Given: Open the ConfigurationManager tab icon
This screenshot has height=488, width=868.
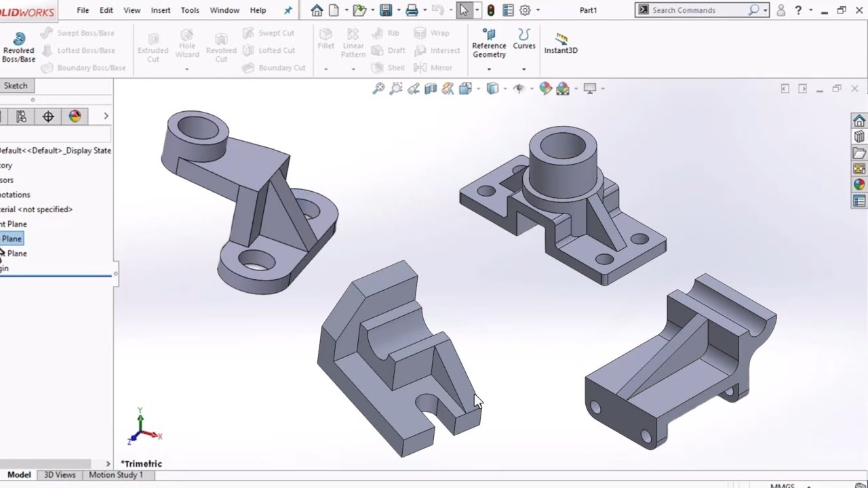Looking at the screenshot, I should point(21,117).
